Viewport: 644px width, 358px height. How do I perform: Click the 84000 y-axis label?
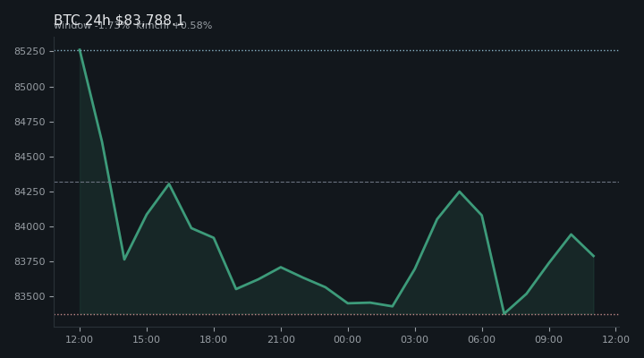[x=30, y=227]
